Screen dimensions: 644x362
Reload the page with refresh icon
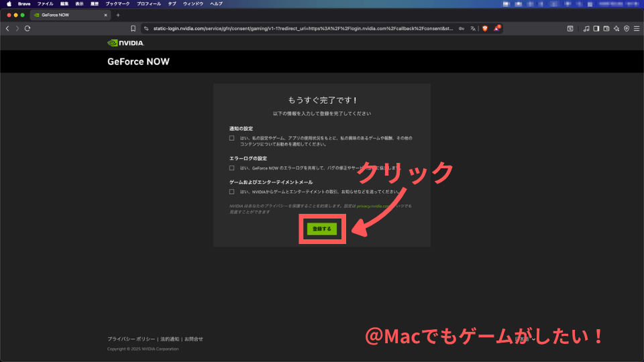[x=28, y=29]
